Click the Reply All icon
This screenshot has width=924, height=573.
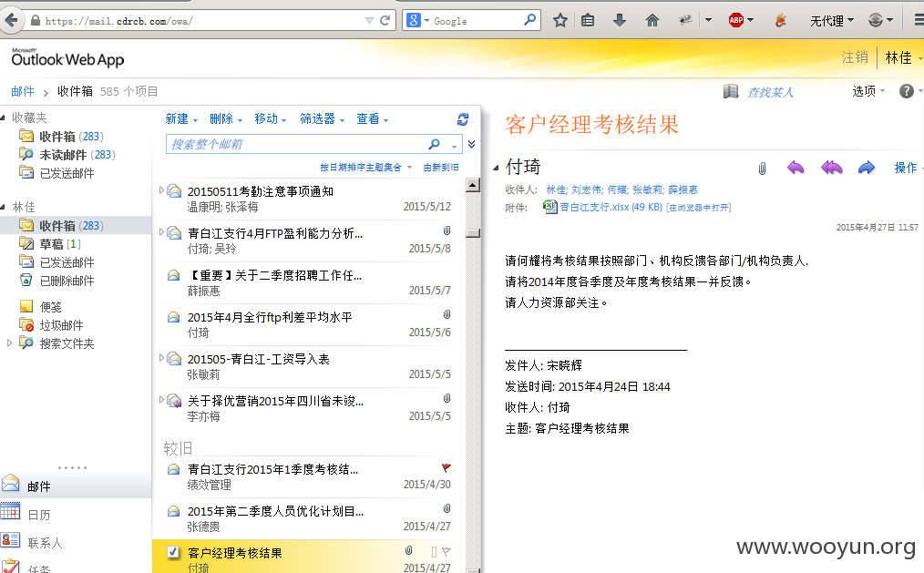(x=831, y=168)
